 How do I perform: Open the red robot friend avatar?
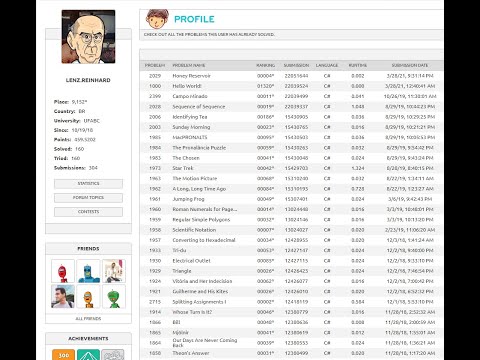63,271
